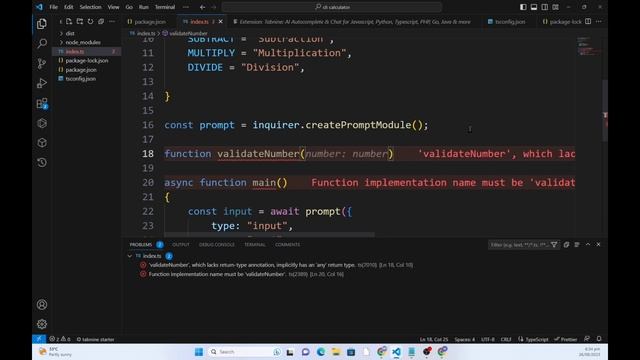Click the collapse all problems icon
The image size is (640, 360).
[566, 244]
